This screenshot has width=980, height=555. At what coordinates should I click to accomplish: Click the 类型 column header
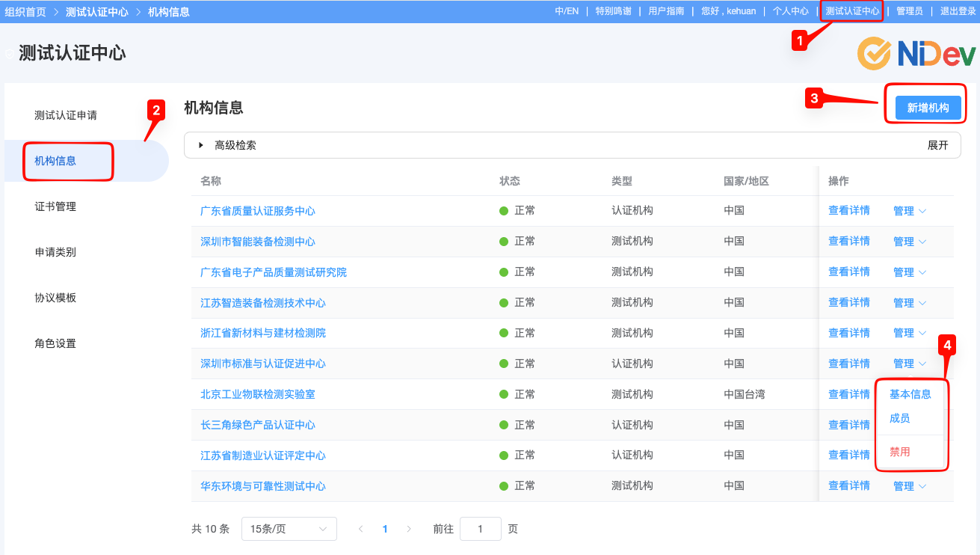[622, 181]
